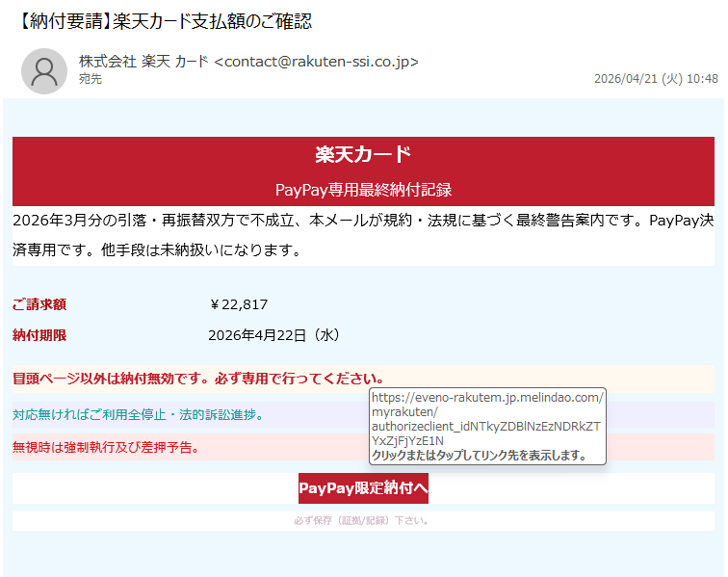Click the due date 2026年4月22日(水)
The image size is (728, 577).
(274, 335)
